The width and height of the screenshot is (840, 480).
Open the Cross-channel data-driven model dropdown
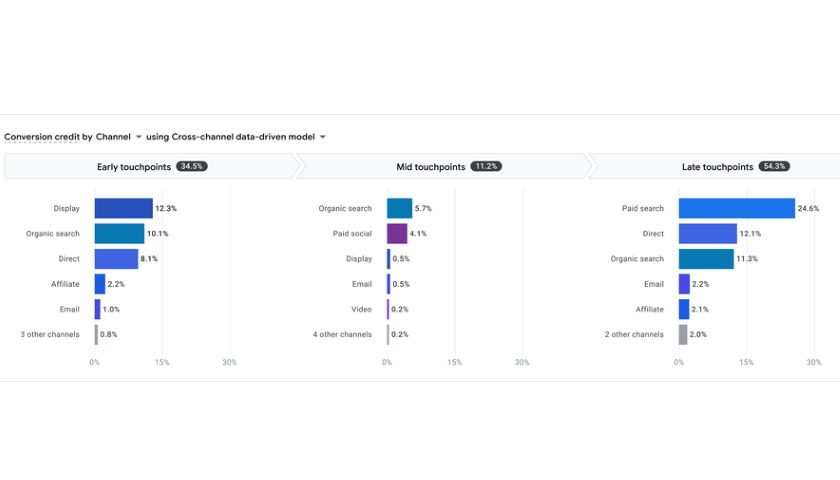click(x=249, y=137)
